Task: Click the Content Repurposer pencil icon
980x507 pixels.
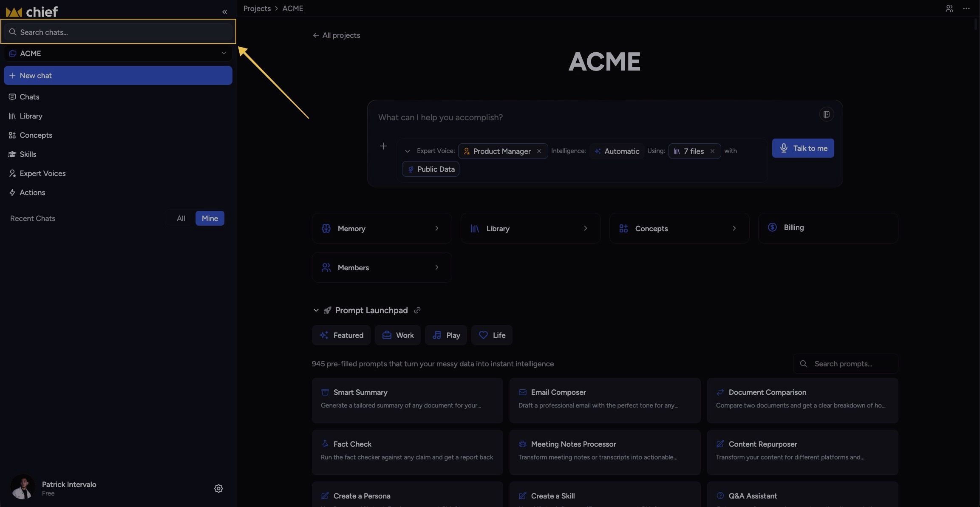Action: [720, 444]
